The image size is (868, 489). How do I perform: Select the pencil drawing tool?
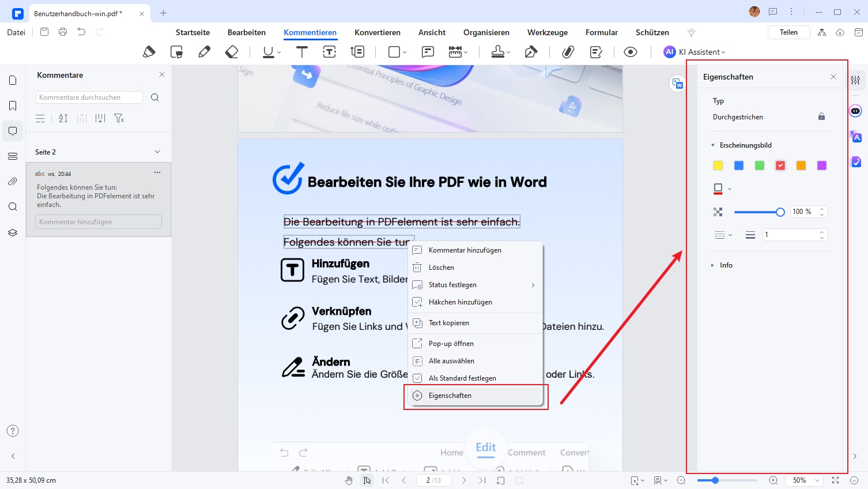point(204,52)
